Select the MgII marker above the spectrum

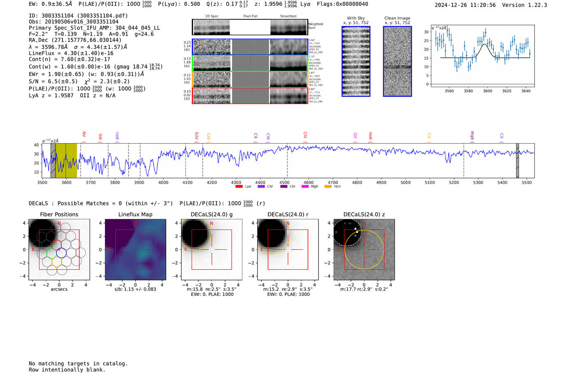(472, 135)
